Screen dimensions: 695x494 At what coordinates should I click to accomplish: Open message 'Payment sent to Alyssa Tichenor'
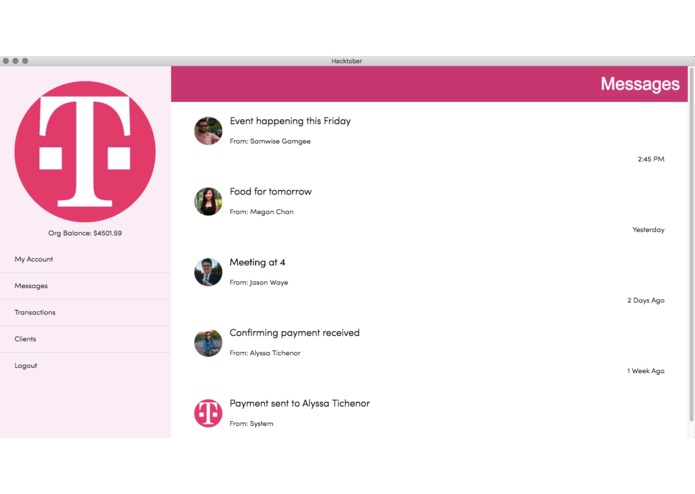300,403
